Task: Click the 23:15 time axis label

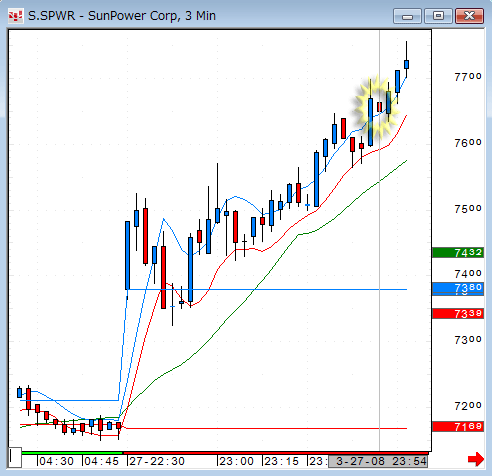Action: pos(281,461)
